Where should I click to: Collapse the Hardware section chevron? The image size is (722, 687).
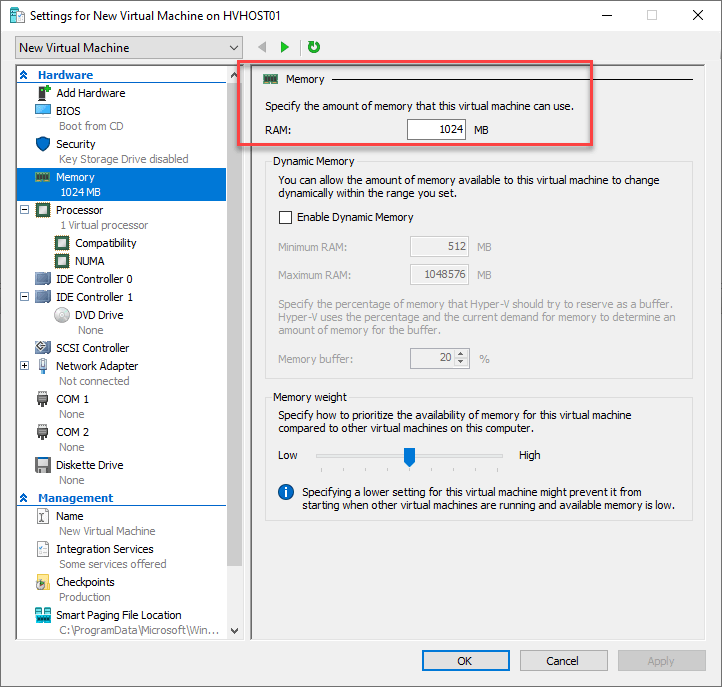(24, 75)
